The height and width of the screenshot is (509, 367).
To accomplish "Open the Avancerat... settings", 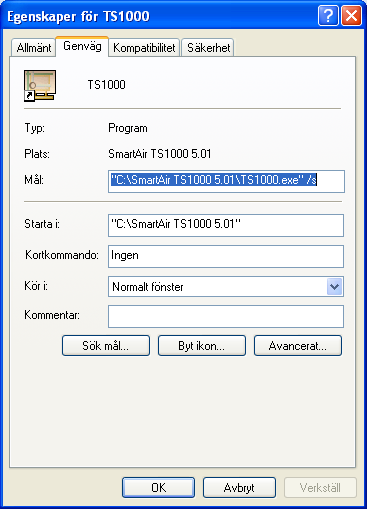I will click(298, 346).
